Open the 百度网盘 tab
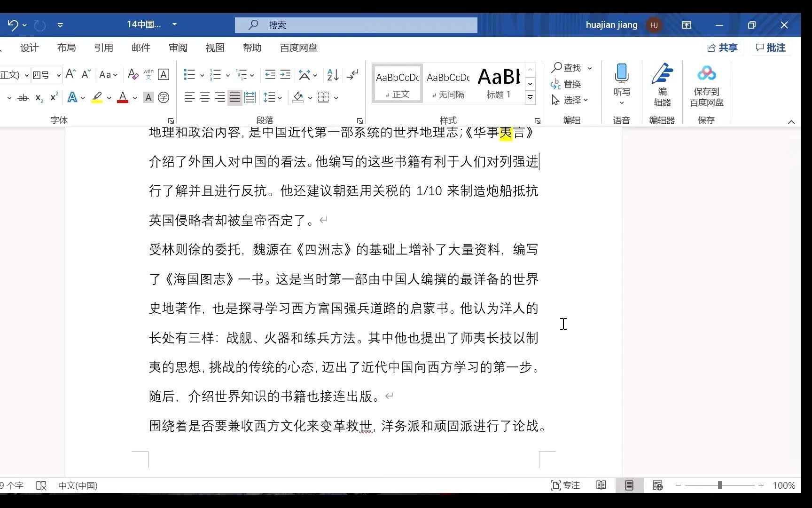Screen dimensions: 812x508 298,48
